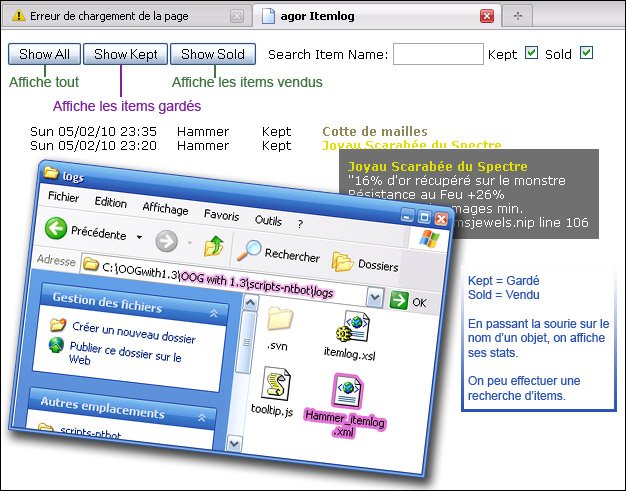Click the Windows flag logo
This screenshot has height=491, width=626.
(430, 239)
